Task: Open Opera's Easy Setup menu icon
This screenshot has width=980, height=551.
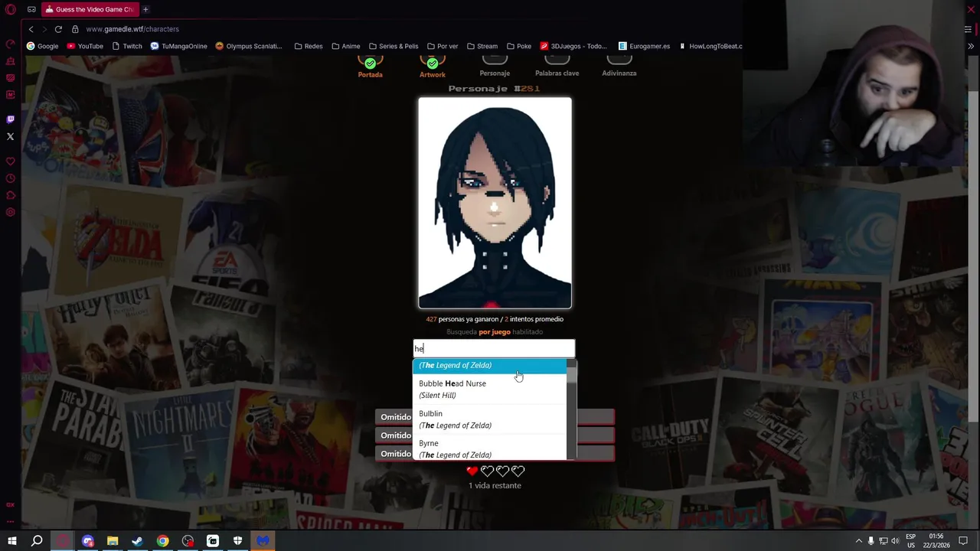Action: 969,29
